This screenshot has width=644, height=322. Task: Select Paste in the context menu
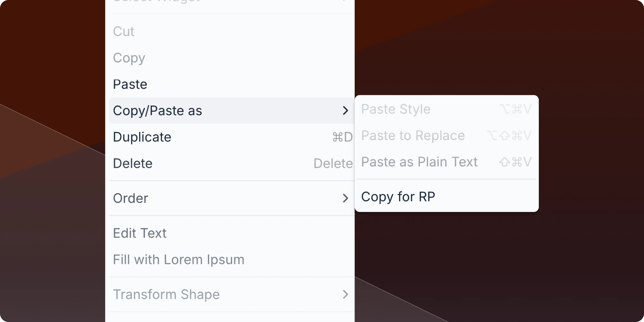point(130,84)
